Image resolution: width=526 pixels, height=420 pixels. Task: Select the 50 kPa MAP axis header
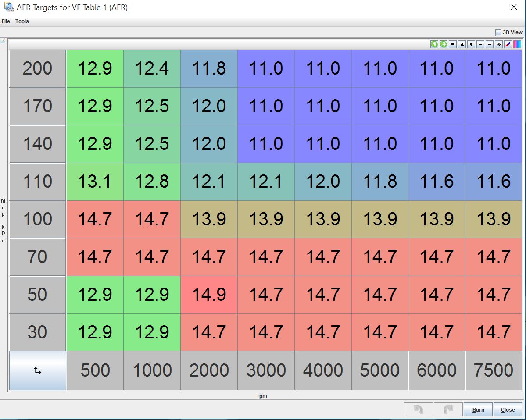coord(38,295)
